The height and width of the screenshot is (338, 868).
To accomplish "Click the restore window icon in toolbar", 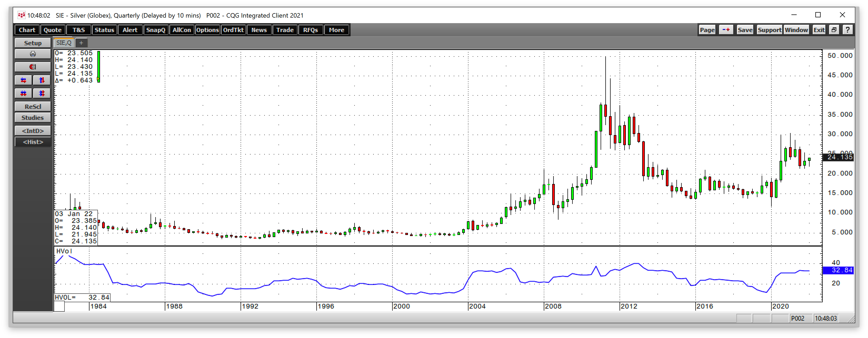I will pyautogui.click(x=834, y=30).
